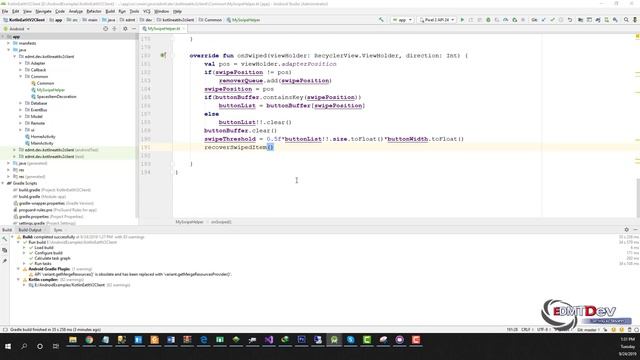Click line number 191 in gutter
The width and height of the screenshot is (640, 360).
click(146, 147)
